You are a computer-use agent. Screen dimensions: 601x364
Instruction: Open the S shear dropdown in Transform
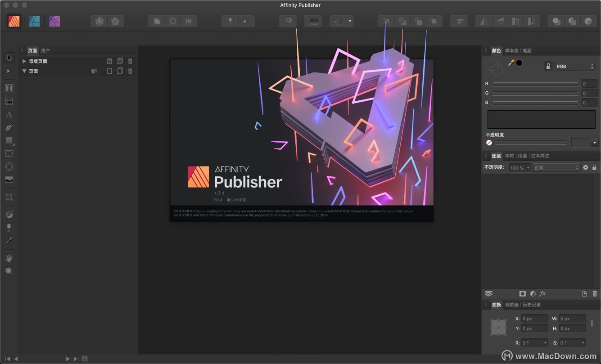pyautogui.click(x=583, y=343)
